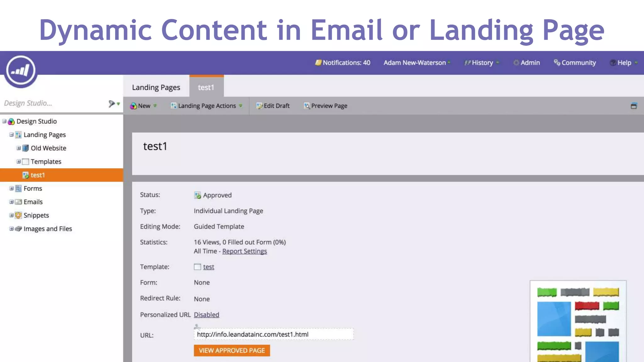Open the New dropdown button
The width and height of the screenshot is (644, 362).
[143, 106]
